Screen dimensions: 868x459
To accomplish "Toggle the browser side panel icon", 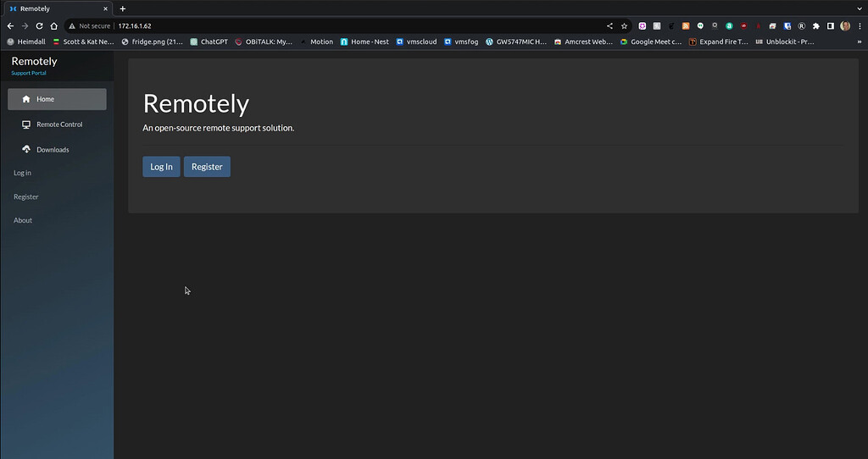I will tap(831, 26).
